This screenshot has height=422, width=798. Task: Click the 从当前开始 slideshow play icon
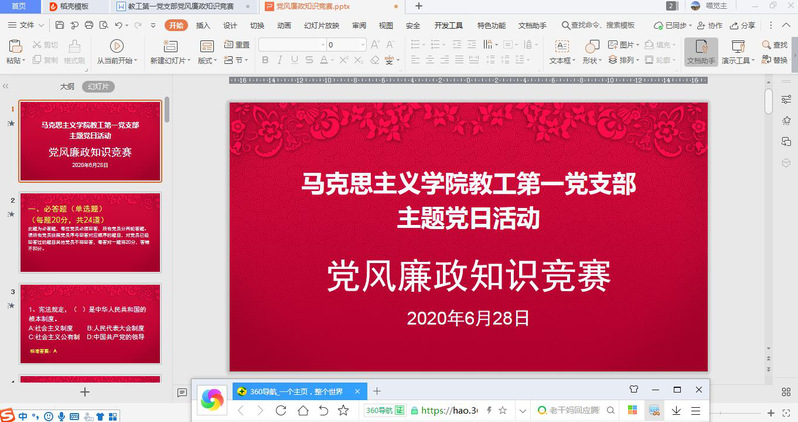pyautogui.click(x=117, y=46)
